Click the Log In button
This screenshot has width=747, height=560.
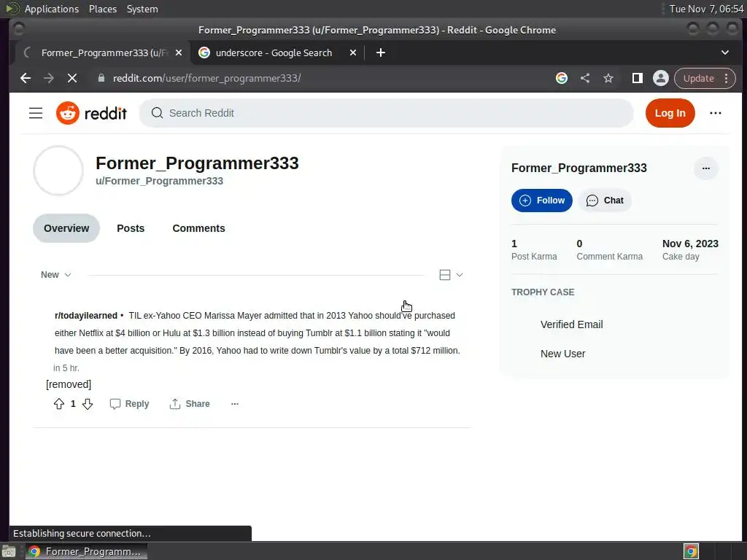tap(670, 113)
